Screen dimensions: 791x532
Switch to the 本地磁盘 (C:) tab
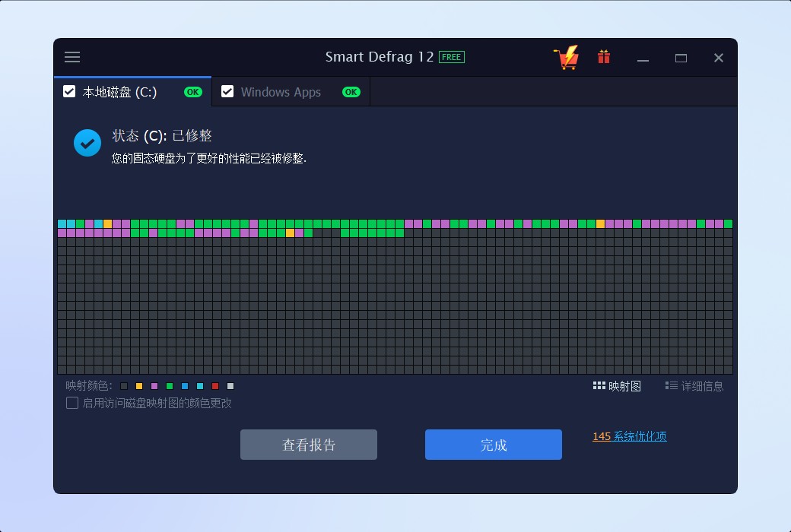[x=132, y=92]
